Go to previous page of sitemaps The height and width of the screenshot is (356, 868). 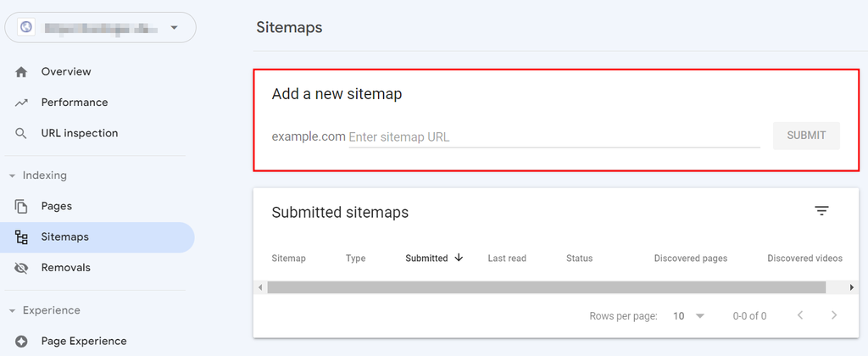(x=799, y=315)
